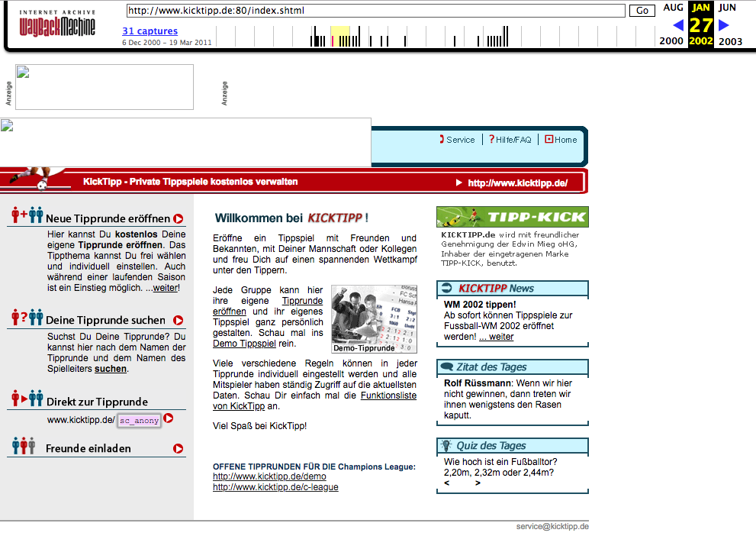The image size is (756, 549).
Task: Open the Service menu item
Action: click(459, 140)
